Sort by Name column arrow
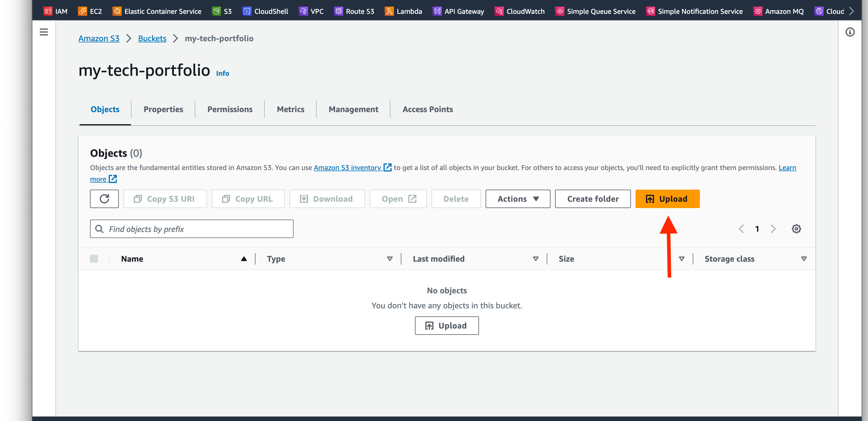Screen dimensions: 868x421 [244, 259]
